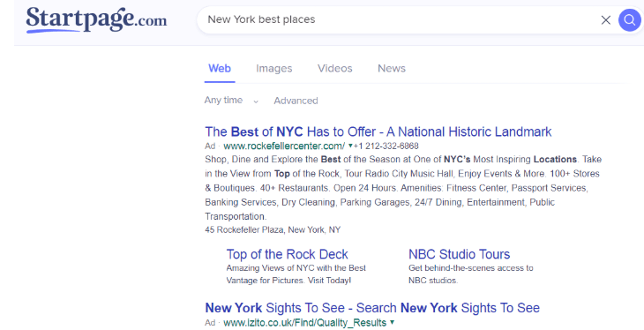644x330 pixels.
Task: Click the www.rockefellercenter.com URL
Action: pyautogui.click(x=284, y=146)
